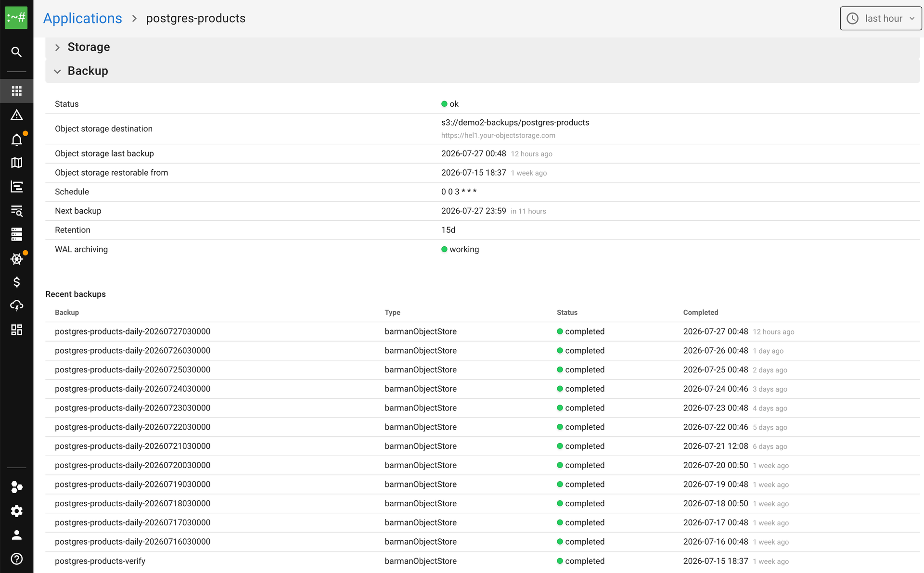Image resolution: width=924 pixels, height=573 pixels.
Task: Click the Backup column header
Action: (x=67, y=312)
